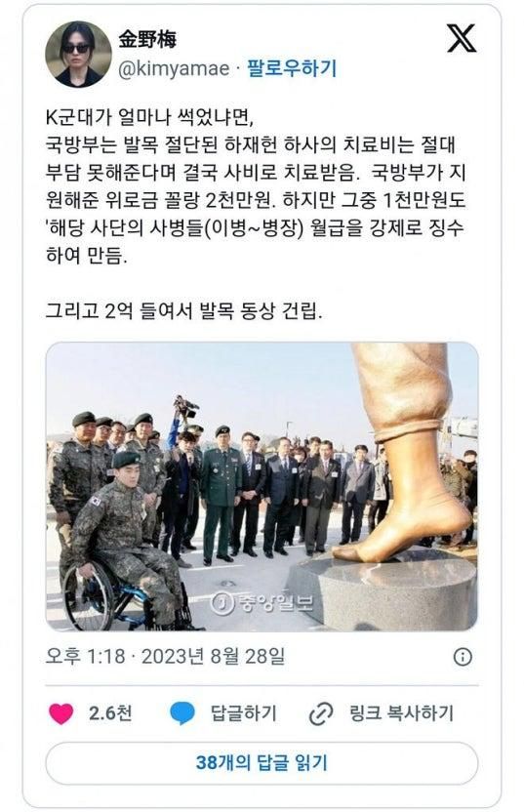Select the 답글하기 label
This screenshot has width=524, height=812.
(x=243, y=713)
